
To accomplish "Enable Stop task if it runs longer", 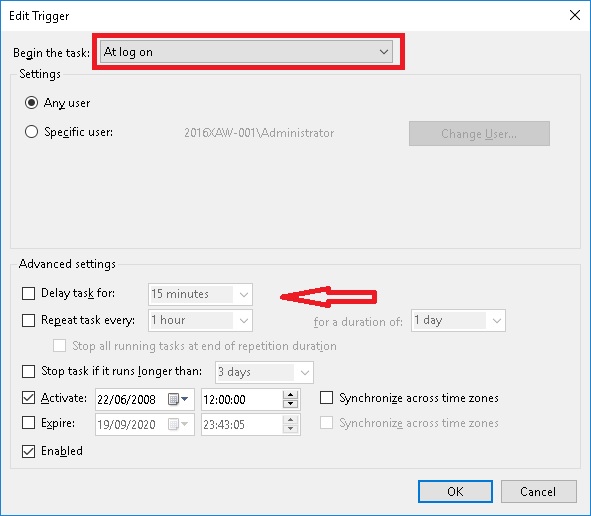I will pyautogui.click(x=28, y=371).
